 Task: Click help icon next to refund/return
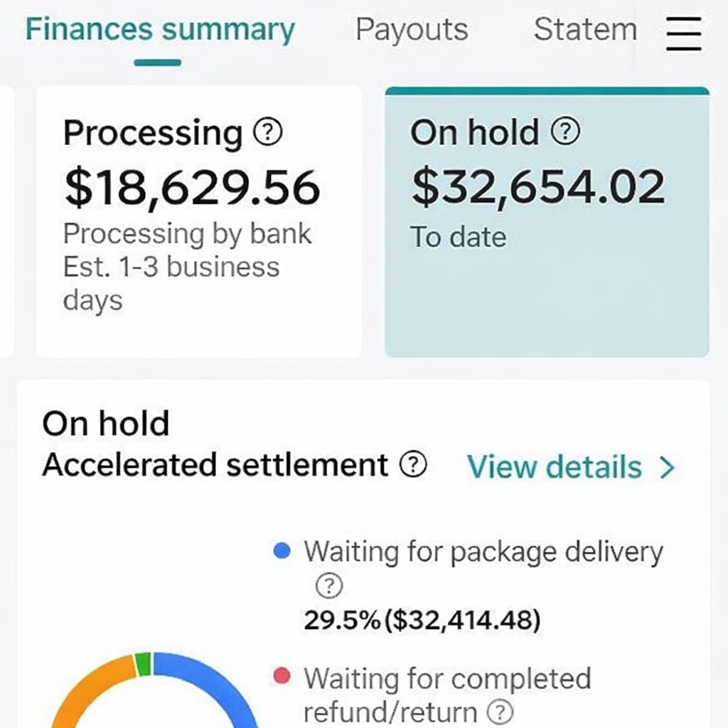tap(502, 710)
